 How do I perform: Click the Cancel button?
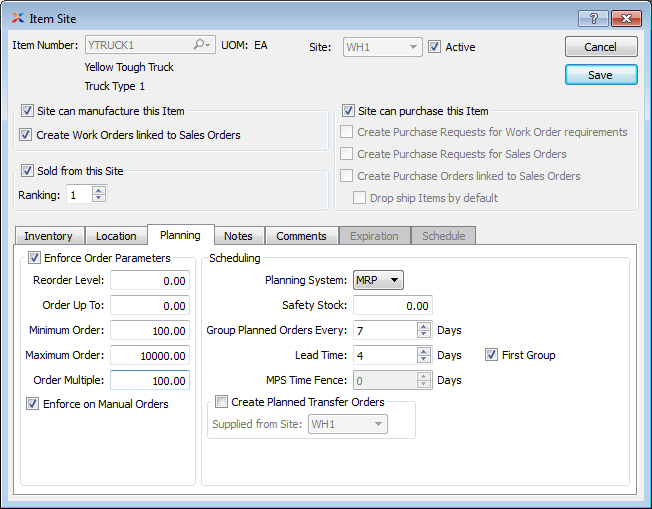(x=601, y=47)
